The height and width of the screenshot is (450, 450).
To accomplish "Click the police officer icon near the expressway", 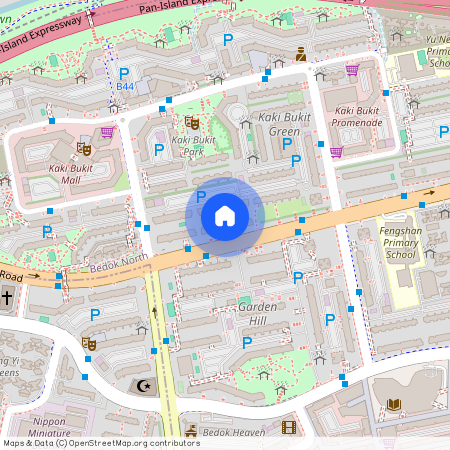I will click(x=301, y=54).
